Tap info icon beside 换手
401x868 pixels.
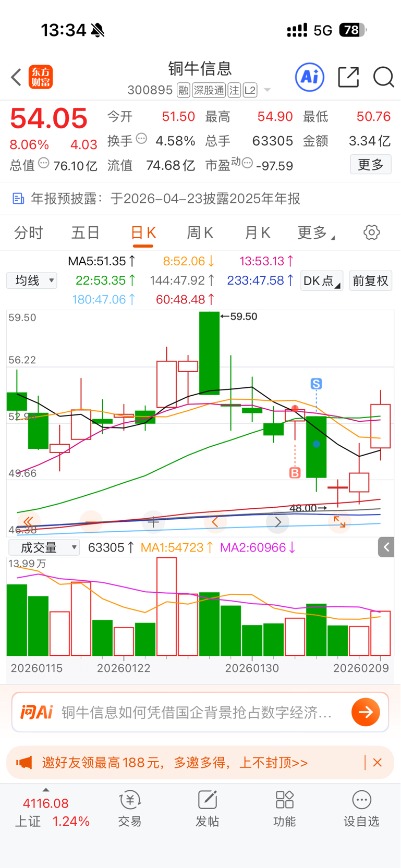(x=141, y=139)
